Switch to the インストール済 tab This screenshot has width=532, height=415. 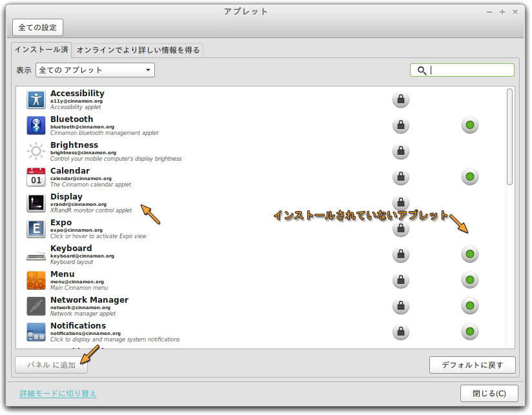click(42, 50)
